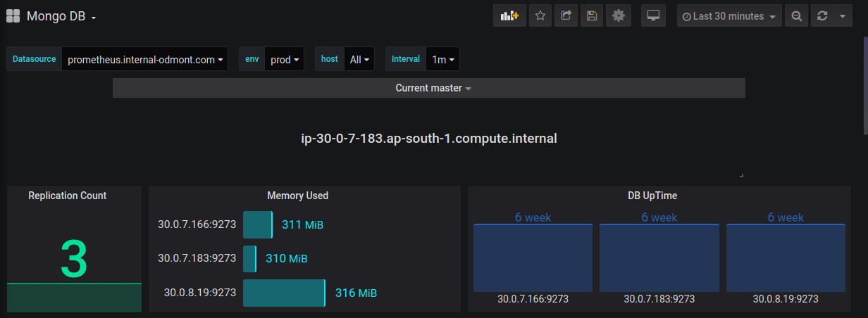Cycle view mode with monitor icon

pyautogui.click(x=653, y=15)
